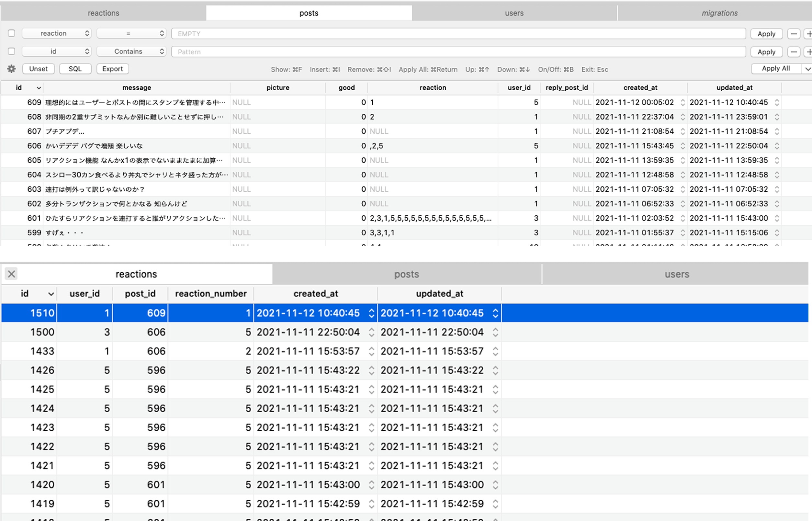This screenshot has width=812, height=522.
Task: Sort posts by message column header
Action: [137, 88]
